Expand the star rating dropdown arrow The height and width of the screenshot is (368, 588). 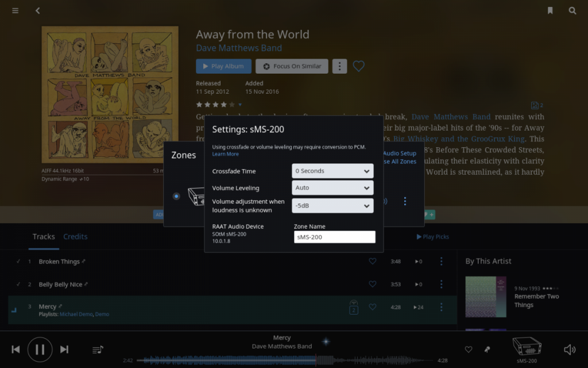point(240,105)
